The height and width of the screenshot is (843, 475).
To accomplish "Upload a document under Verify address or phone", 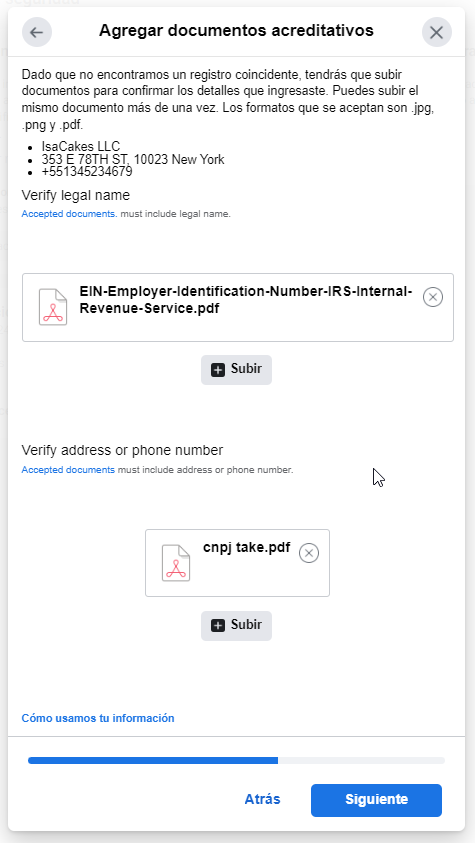I will (236, 626).
